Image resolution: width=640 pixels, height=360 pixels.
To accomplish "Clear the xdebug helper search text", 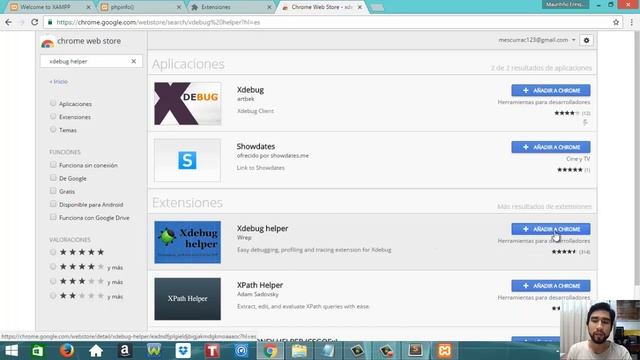I will [133, 61].
